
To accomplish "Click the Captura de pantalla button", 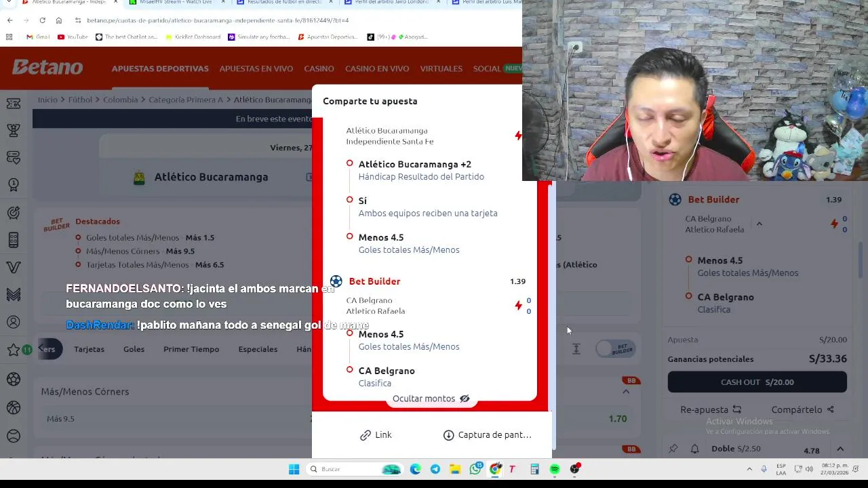I will (487, 435).
